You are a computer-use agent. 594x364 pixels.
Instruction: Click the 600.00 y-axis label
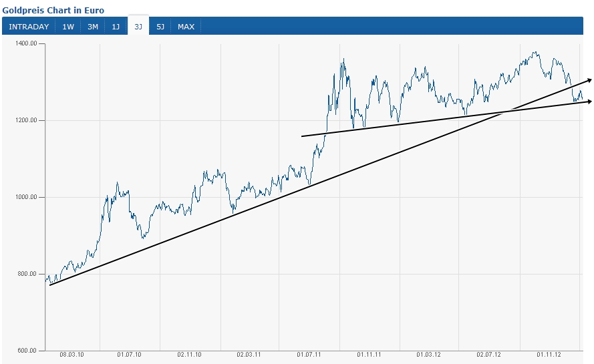coord(29,351)
